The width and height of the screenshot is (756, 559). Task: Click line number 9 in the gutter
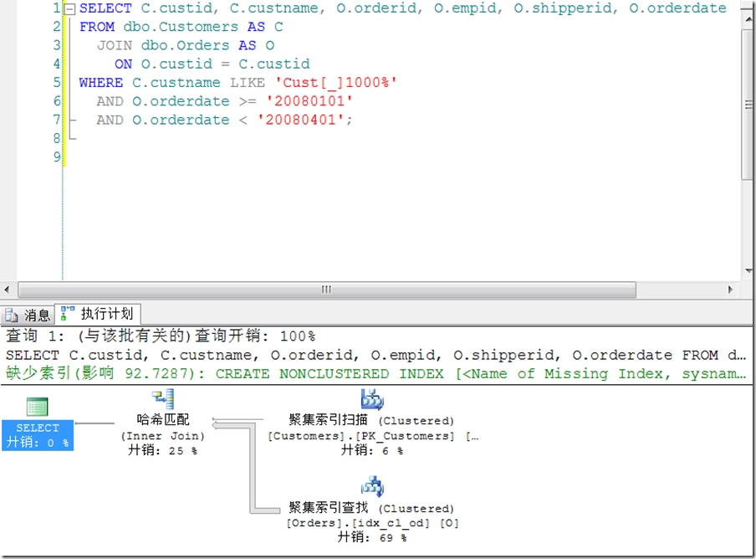(x=57, y=156)
